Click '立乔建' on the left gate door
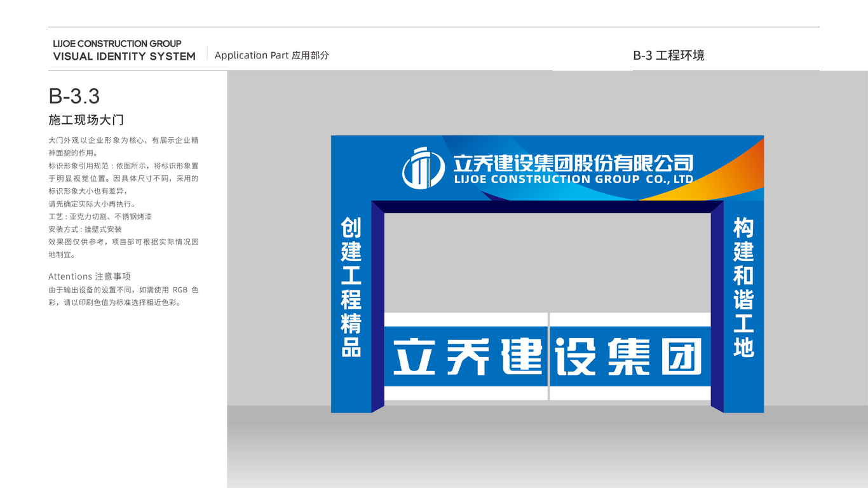 (x=467, y=356)
